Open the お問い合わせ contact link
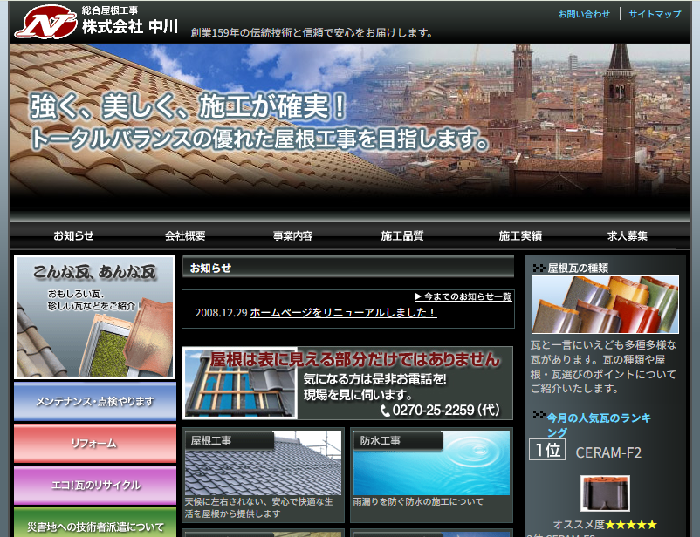The height and width of the screenshot is (537, 700). point(584,14)
